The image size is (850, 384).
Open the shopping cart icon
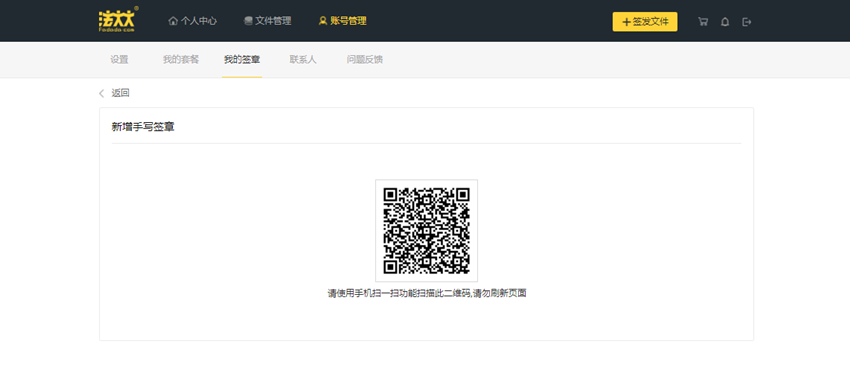tap(703, 22)
